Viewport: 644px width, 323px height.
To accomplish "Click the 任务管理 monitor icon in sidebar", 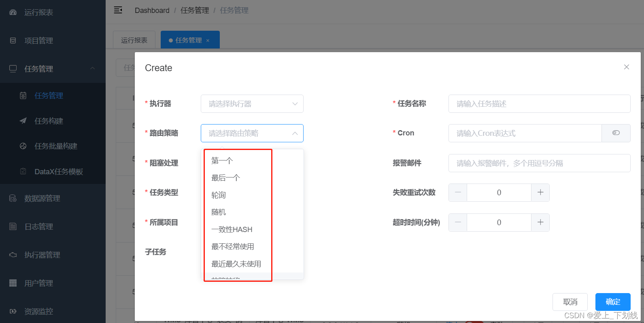I will pyautogui.click(x=13, y=69).
